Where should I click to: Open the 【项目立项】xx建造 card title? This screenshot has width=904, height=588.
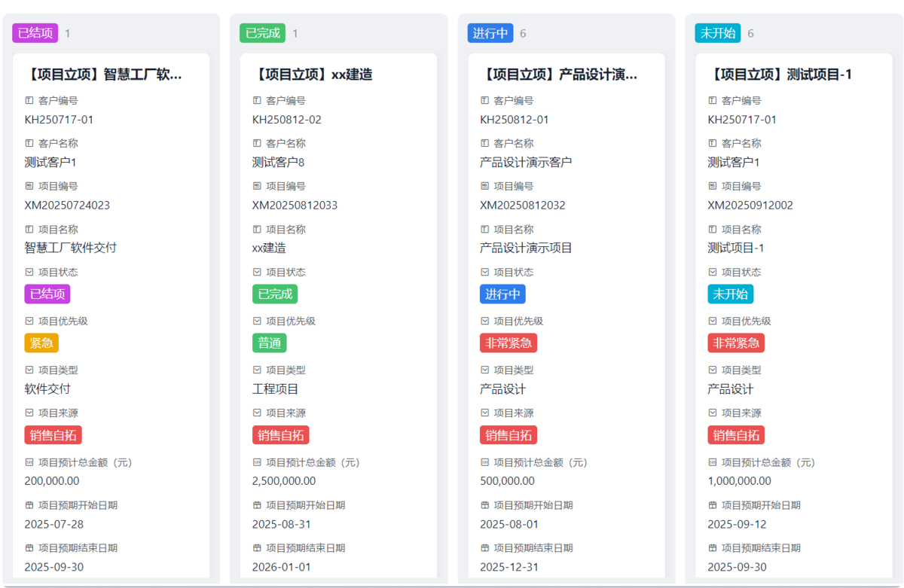click(313, 75)
